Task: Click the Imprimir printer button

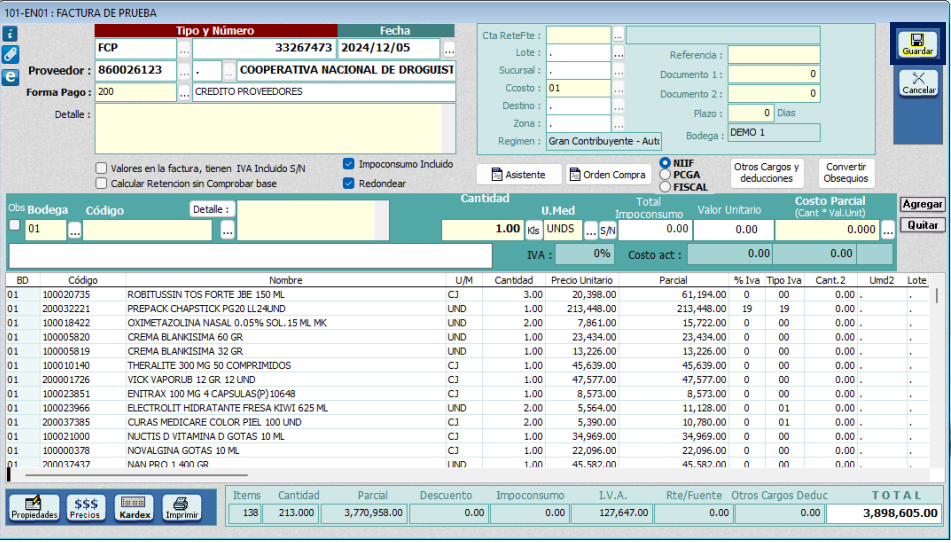Action: pos(182,508)
